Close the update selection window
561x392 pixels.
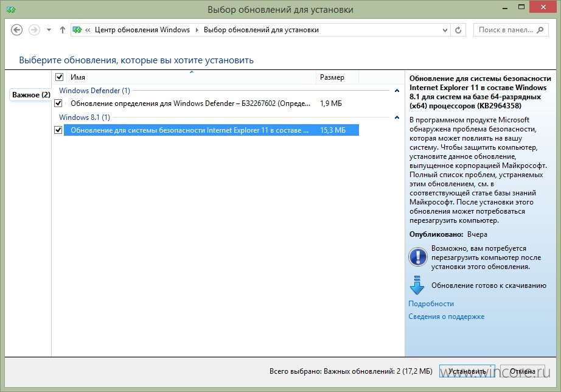[x=543, y=7]
